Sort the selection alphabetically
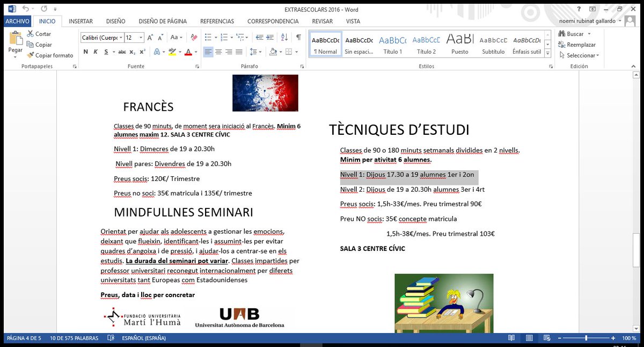The width and height of the screenshot is (644, 347). pos(285,38)
